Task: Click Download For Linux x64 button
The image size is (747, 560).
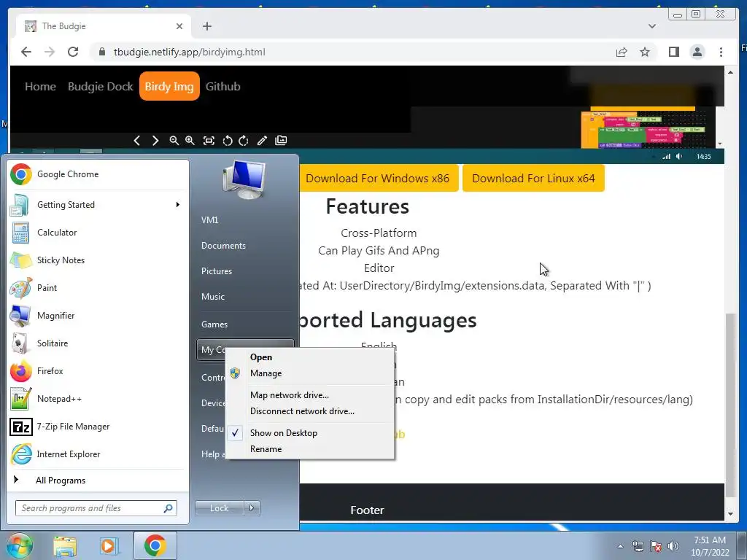Action: [x=533, y=179]
